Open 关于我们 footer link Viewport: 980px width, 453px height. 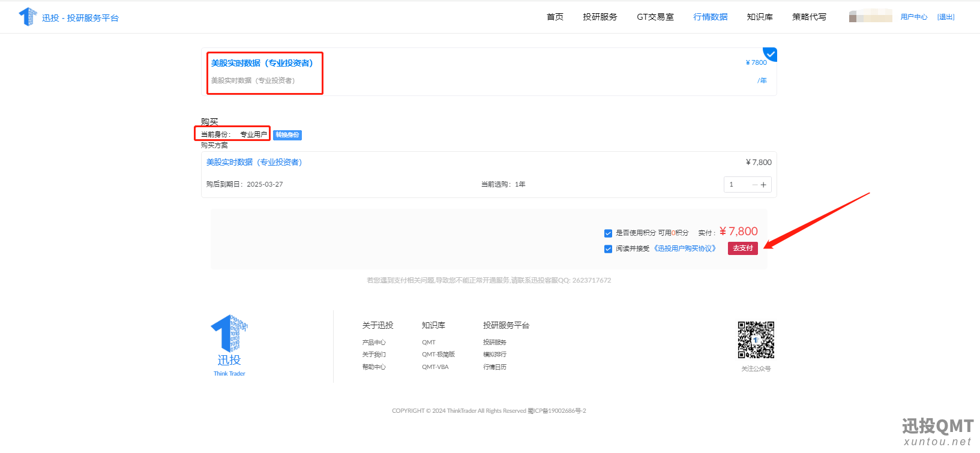coord(374,355)
